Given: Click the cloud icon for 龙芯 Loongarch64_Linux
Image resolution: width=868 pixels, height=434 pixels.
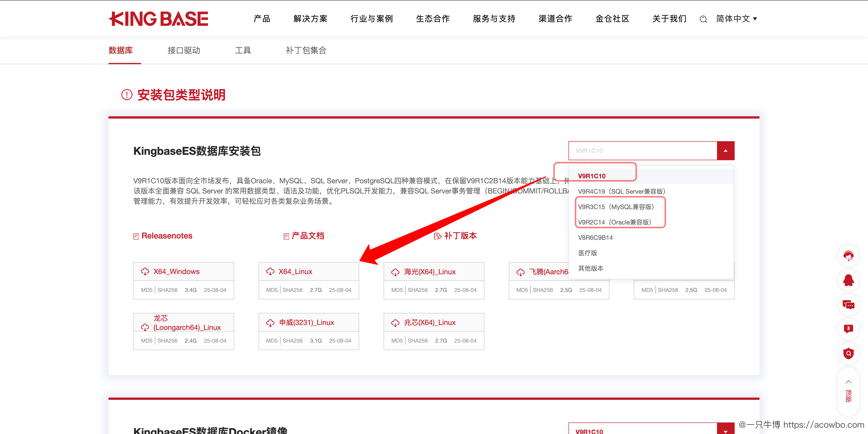Looking at the screenshot, I should coord(145,327).
